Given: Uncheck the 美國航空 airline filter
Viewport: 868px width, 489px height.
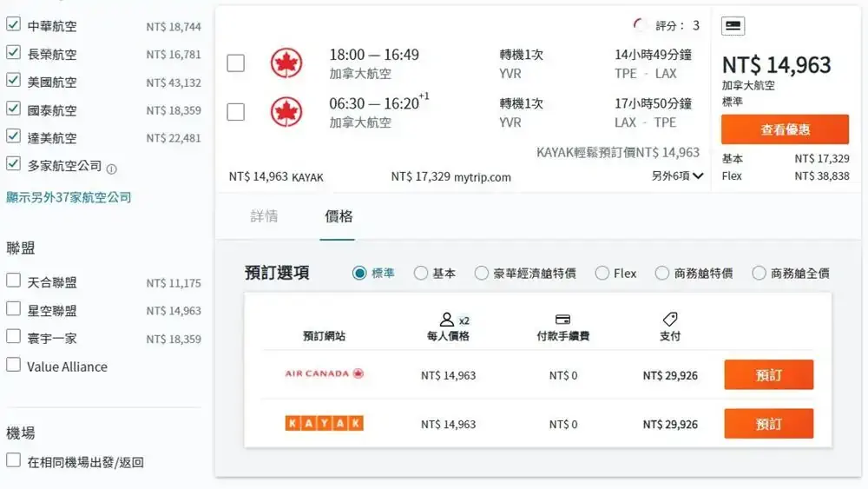Looking at the screenshot, I should point(13,80).
